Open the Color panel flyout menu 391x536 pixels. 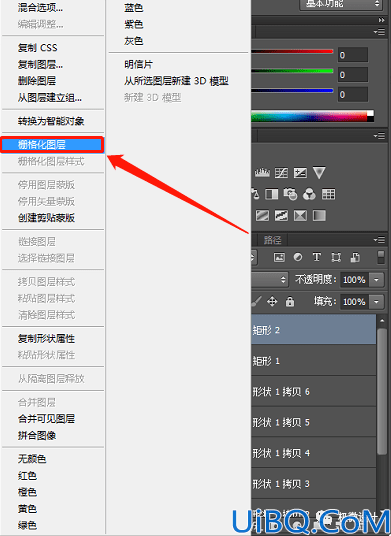click(x=379, y=32)
